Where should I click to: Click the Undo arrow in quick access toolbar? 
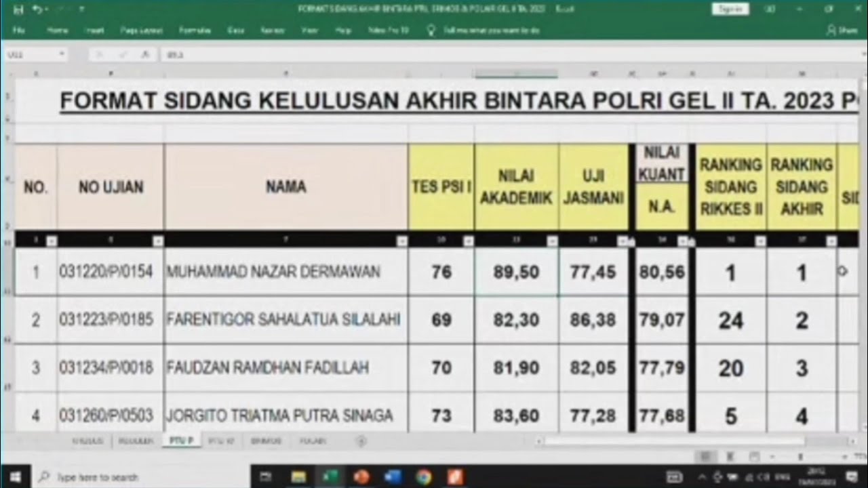37,9
